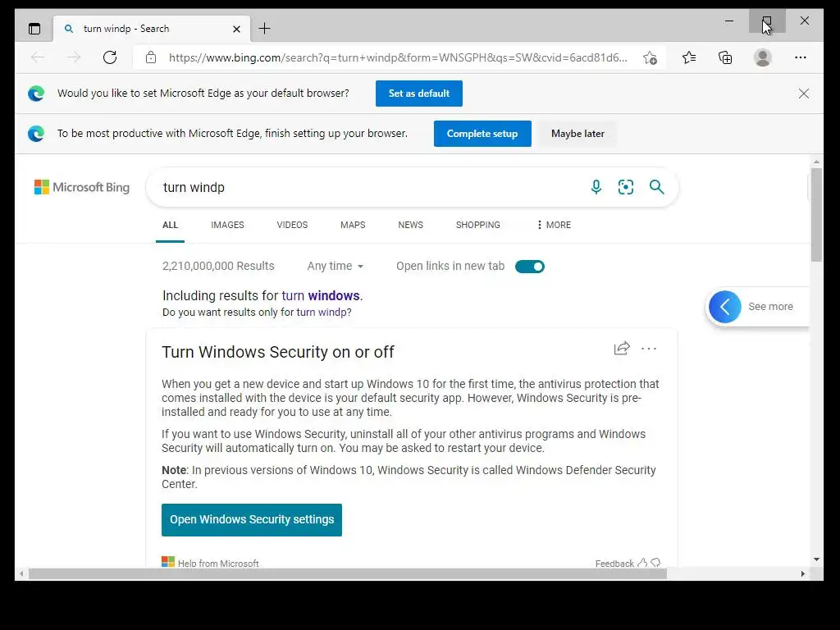The width and height of the screenshot is (840, 630).
Task: Search only for 'turn windp' link
Action: tap(322, 313)
